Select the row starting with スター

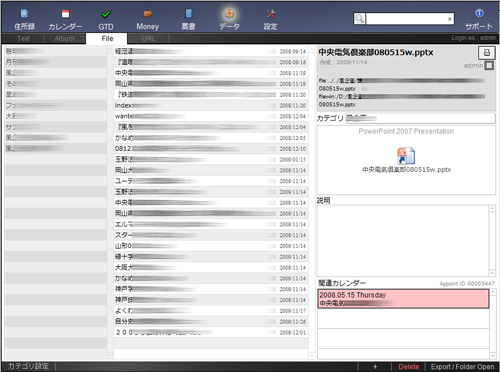tap(211, 235)
